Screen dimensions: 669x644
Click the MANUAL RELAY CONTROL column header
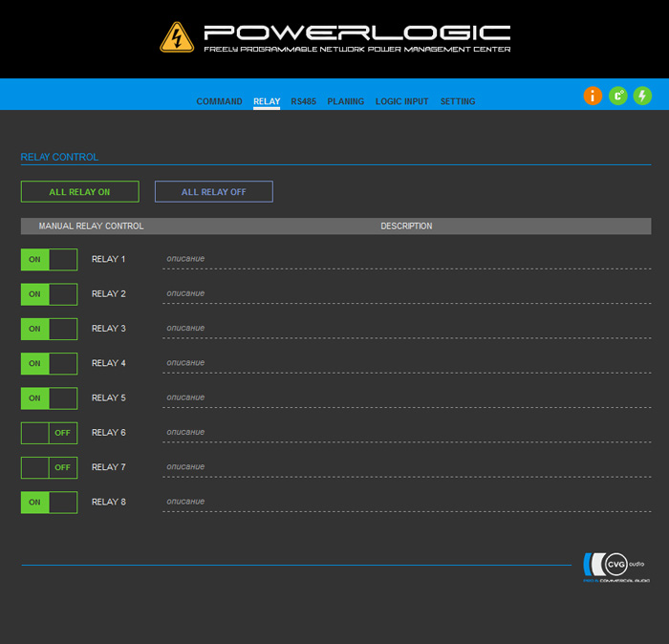(91, 226)
